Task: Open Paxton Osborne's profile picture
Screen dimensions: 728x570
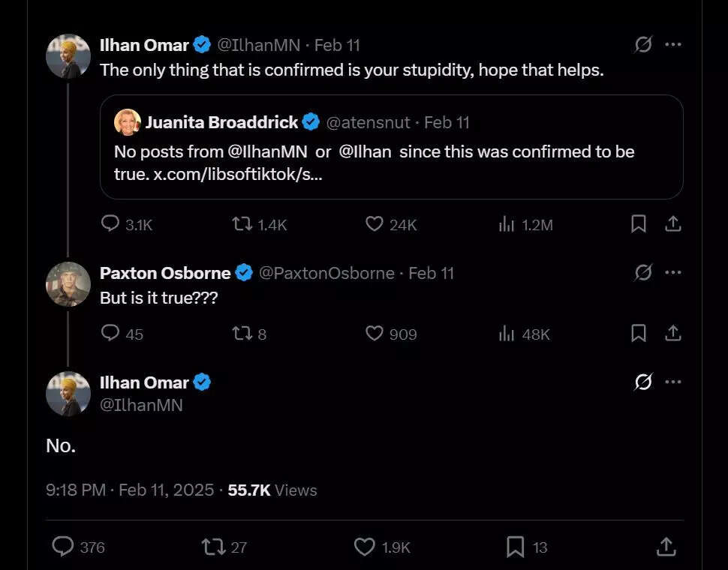Action: point(68,284)
